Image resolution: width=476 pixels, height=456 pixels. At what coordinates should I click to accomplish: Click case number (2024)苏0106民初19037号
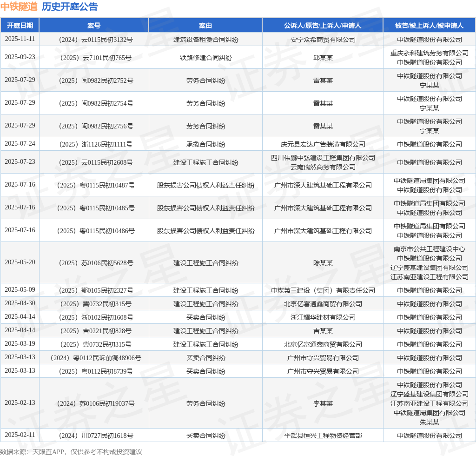[96, 403]
